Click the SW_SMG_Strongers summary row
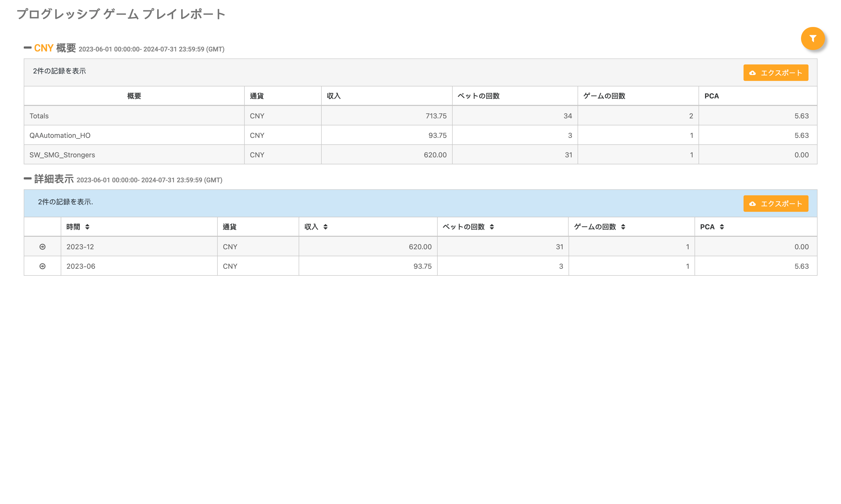Screen dimensions: 841x504 pos(62,155)
